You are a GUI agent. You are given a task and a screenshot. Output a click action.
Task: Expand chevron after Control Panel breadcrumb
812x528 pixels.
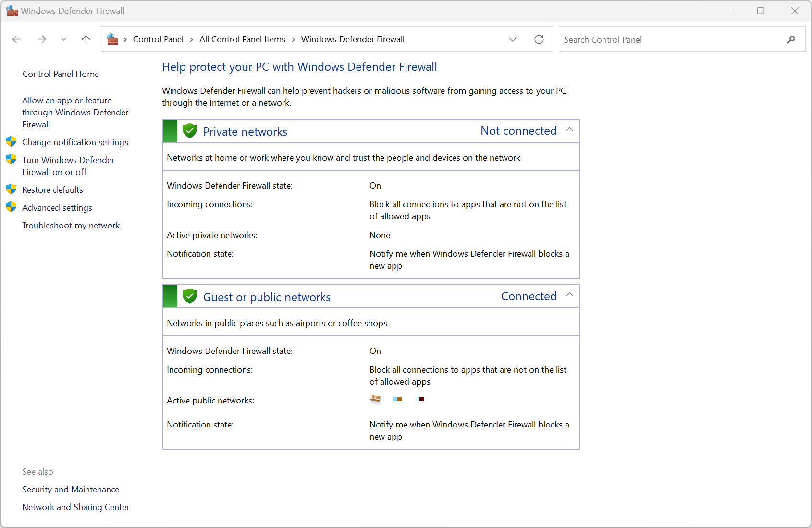tap(192, 39)
